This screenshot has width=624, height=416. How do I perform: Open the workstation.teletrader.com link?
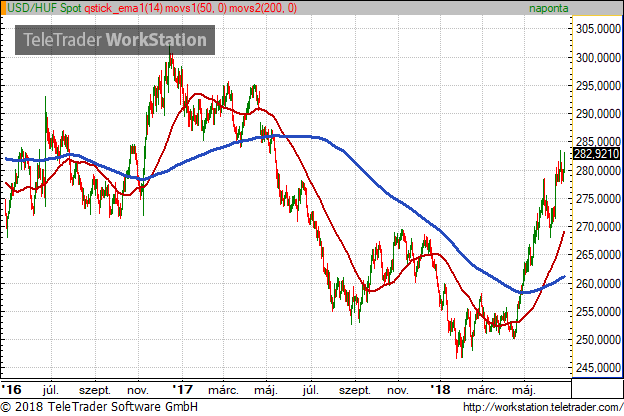(543, 407)
